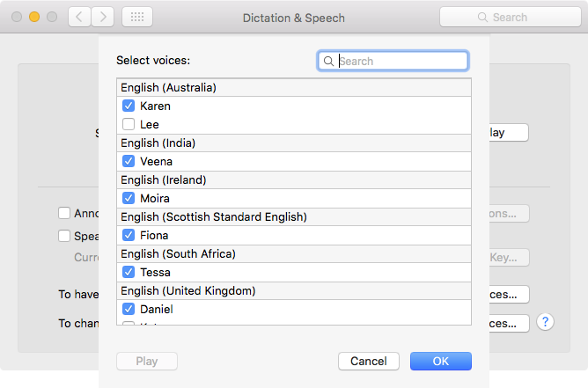
Task: Click the forward navigation arrow
Action: (103, 17)
